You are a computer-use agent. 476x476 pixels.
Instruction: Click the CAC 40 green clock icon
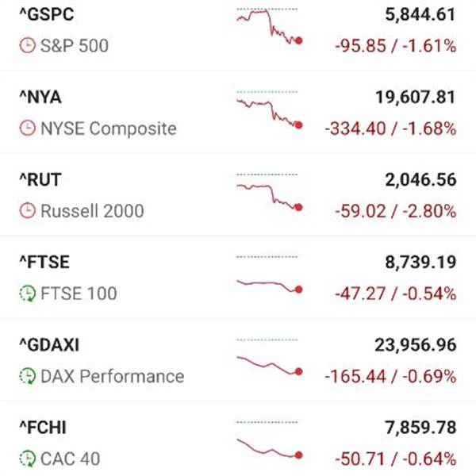tap(28, 459)
